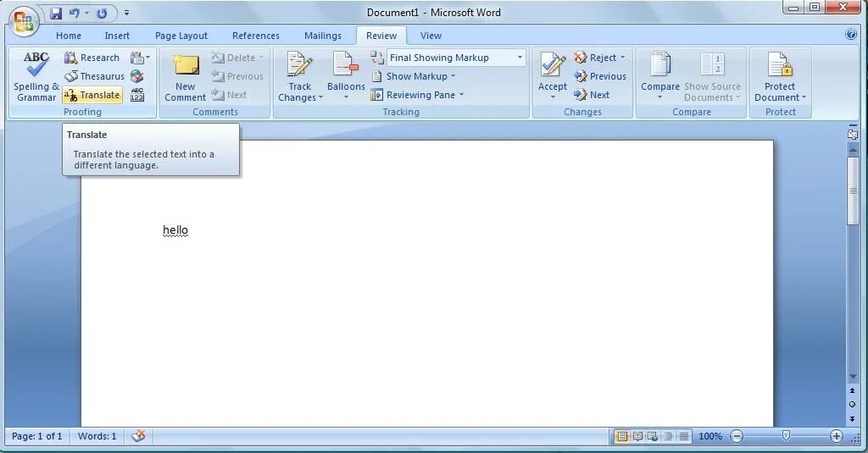This screenshot has width=868, height=453.
Task: Expand the Reviewing Pane dropdown arrow
Action: (462, 95)
